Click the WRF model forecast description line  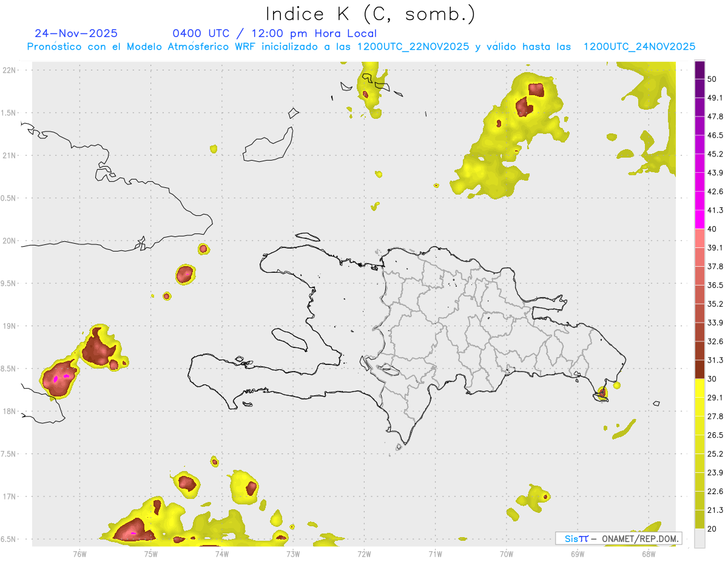coord(361,47)
